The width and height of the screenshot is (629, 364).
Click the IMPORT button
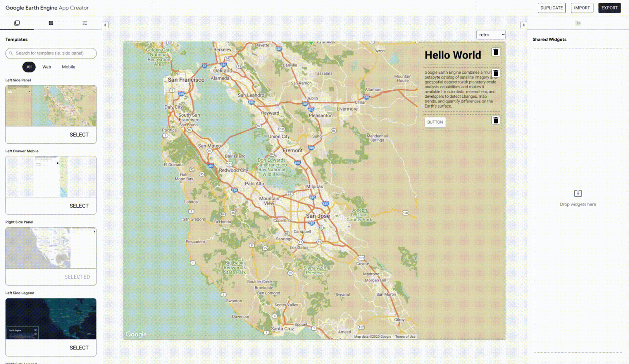[582, 8]
